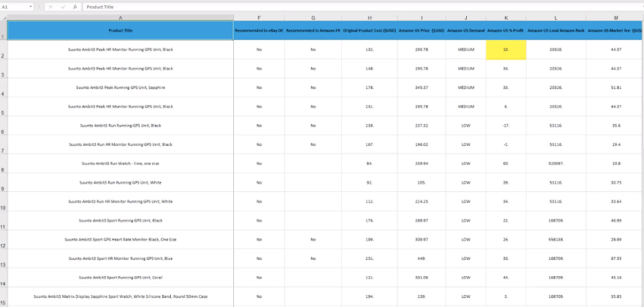Click 'Suunto Ambit3 Run Watch - lime, one size'

click(x=121, y=164)
